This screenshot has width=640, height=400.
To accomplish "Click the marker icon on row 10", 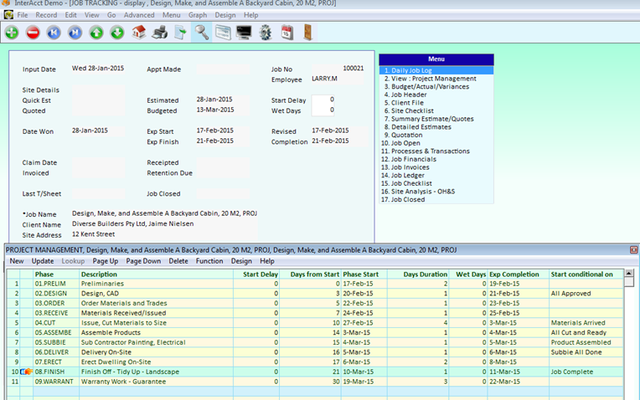I will pyautogui.click(x=27, y=371).
